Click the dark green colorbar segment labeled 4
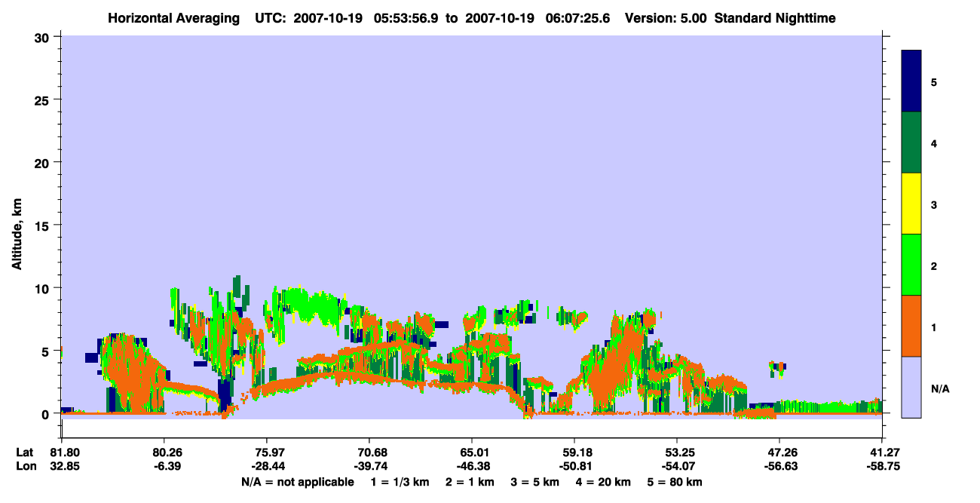980x503 pixels. tap(911, 143)
